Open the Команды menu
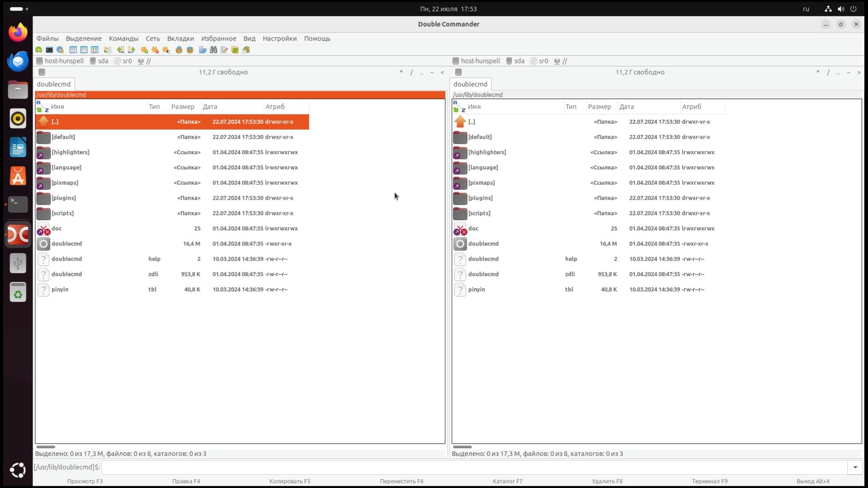Image resolution: width=868 pixels, height=488 pixels. point(123,38)
